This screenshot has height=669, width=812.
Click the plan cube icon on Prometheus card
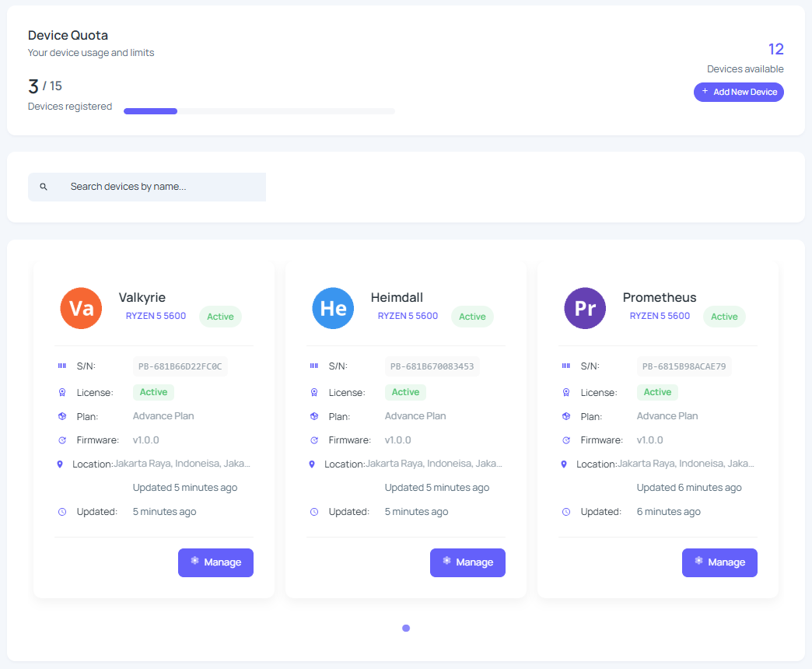click(x=566, y=415)
